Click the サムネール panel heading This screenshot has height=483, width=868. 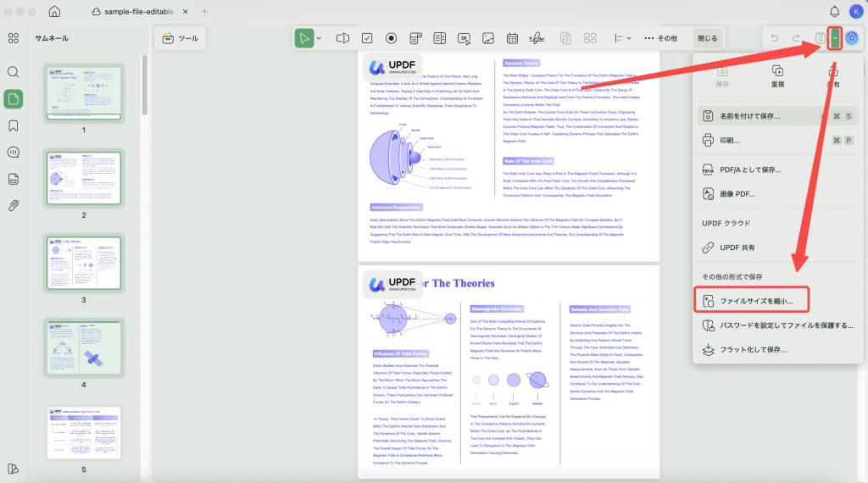(x=52, y=38)
